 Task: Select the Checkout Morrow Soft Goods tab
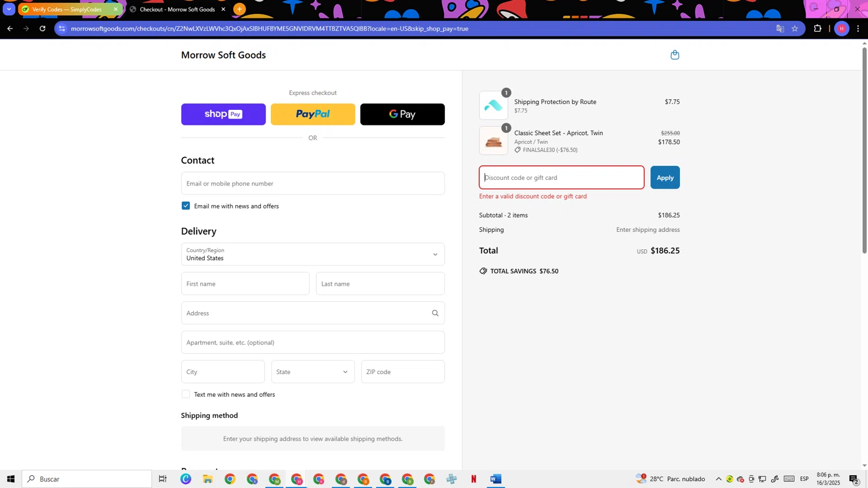click(x=177, y=9)
